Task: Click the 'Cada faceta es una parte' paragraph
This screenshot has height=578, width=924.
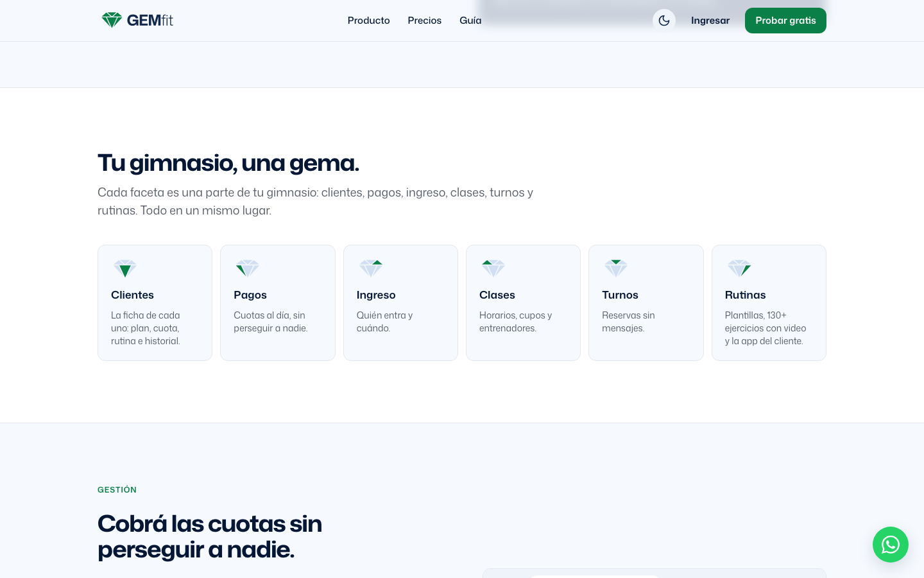Action: pos(315,202)
